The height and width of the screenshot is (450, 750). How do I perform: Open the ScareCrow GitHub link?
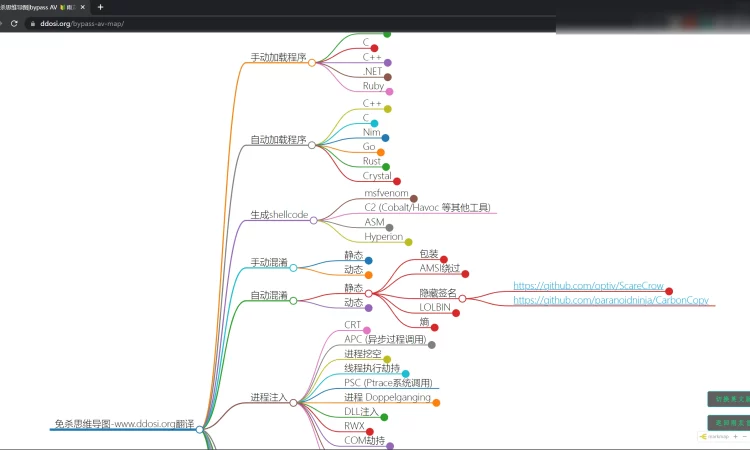[588, 285]
